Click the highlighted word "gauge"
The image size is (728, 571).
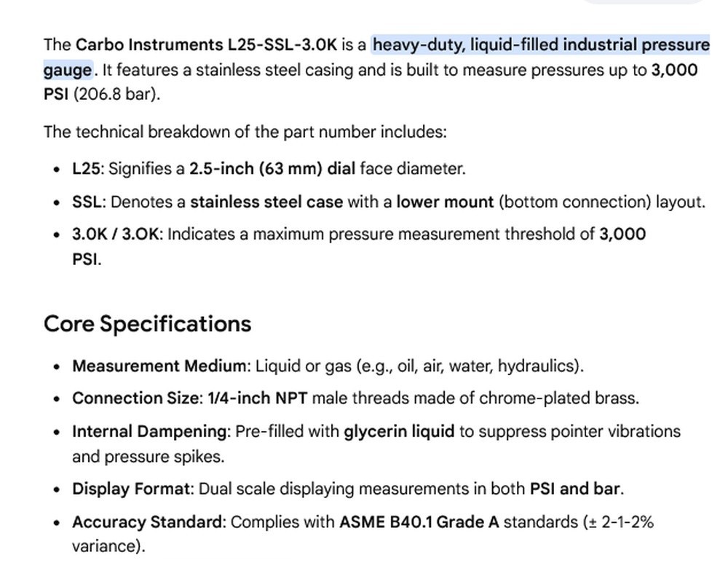click(x=68, y=70)
